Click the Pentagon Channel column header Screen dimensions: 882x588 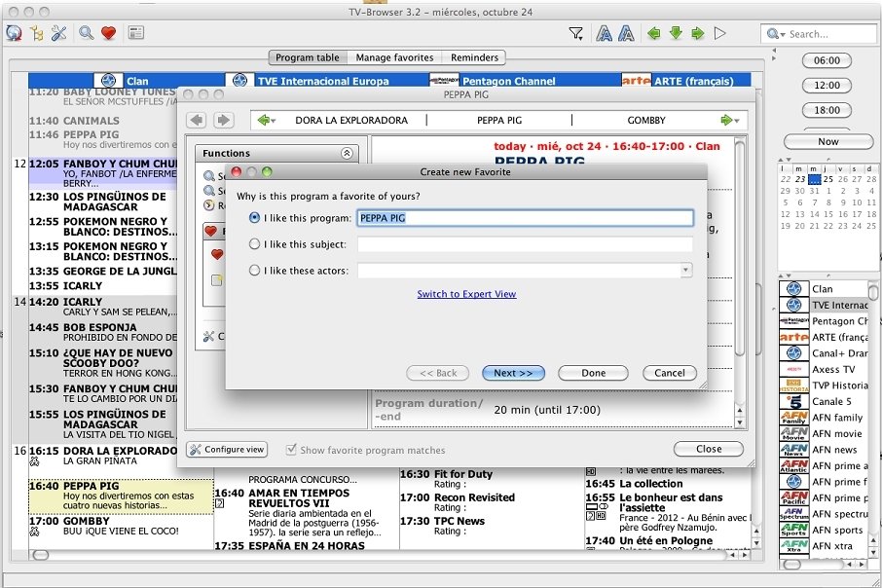pos(493,81)
